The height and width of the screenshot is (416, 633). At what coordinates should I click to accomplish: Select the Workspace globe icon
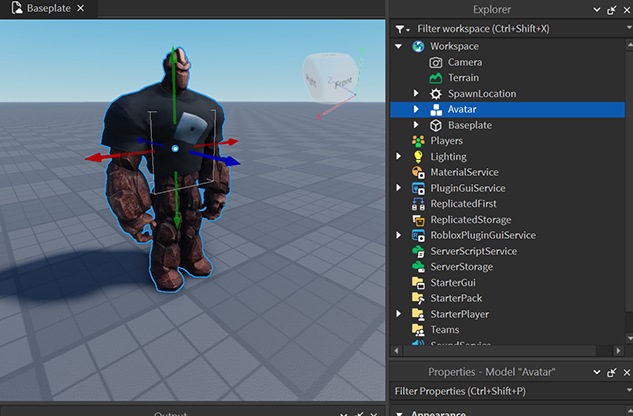tap(418, 46)
